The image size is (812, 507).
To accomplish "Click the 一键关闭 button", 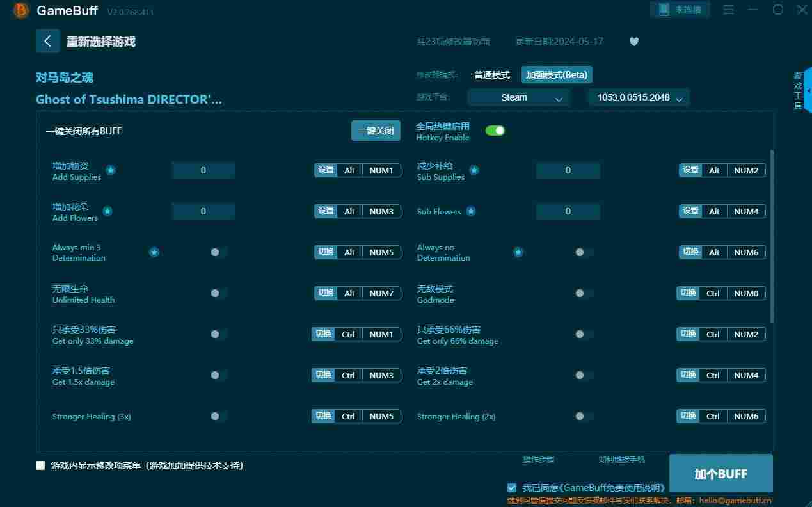I will tap(376, 131).
